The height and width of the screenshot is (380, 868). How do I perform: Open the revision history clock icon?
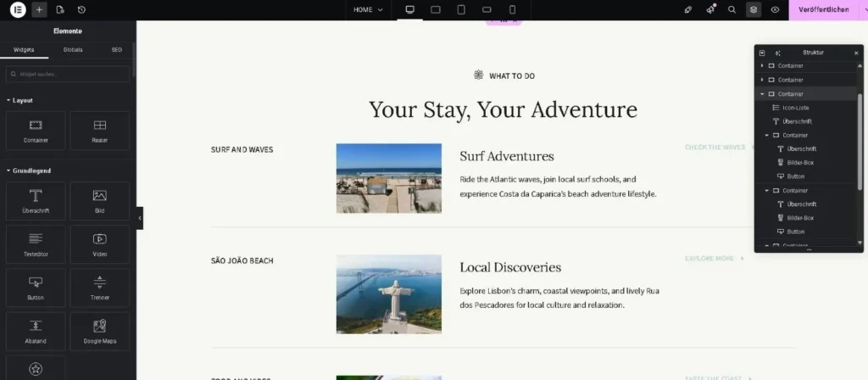[81, 9]
